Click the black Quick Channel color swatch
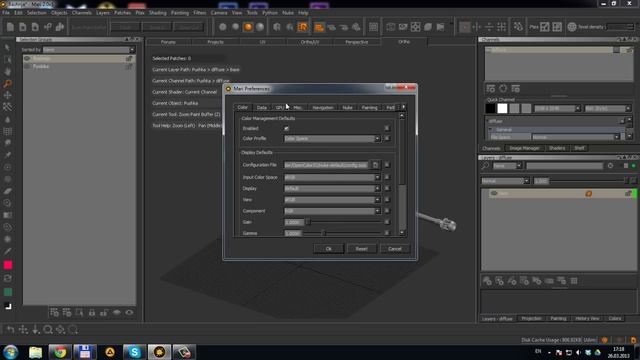The width and height of the screenshot is (640, 360). coord(490,108)
